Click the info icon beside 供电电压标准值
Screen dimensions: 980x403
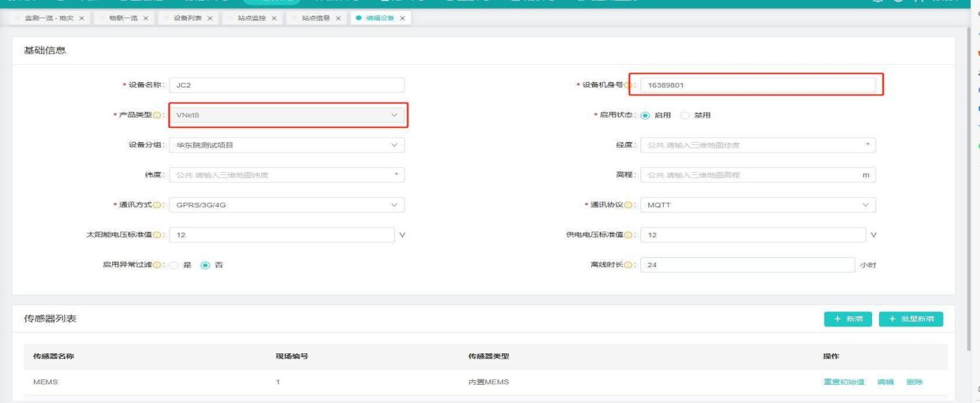point(632,235)
